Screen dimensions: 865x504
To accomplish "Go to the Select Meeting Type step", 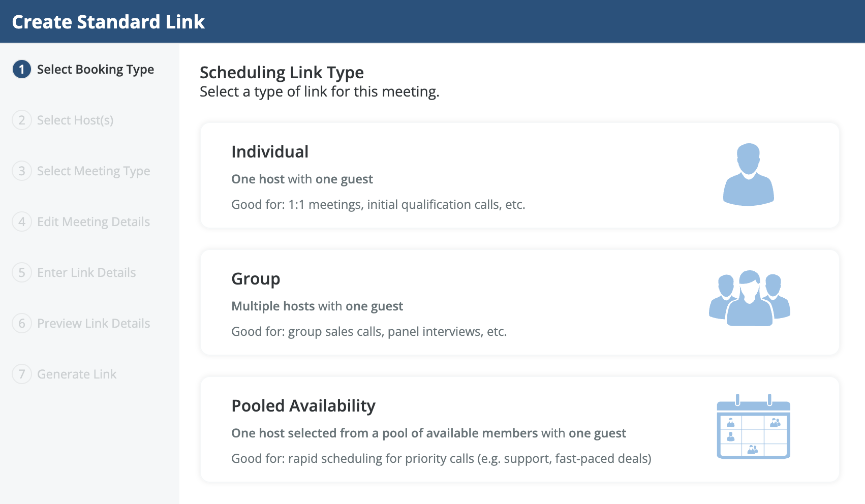I will pyautogui.click(x=94, y=171).
